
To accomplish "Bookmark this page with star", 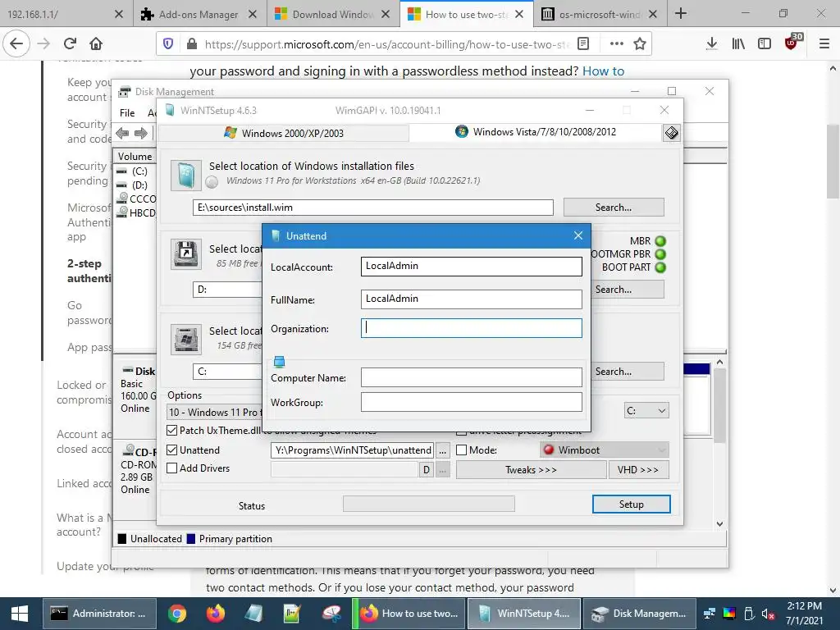I will pyautogui.click(x=640, y=44).
